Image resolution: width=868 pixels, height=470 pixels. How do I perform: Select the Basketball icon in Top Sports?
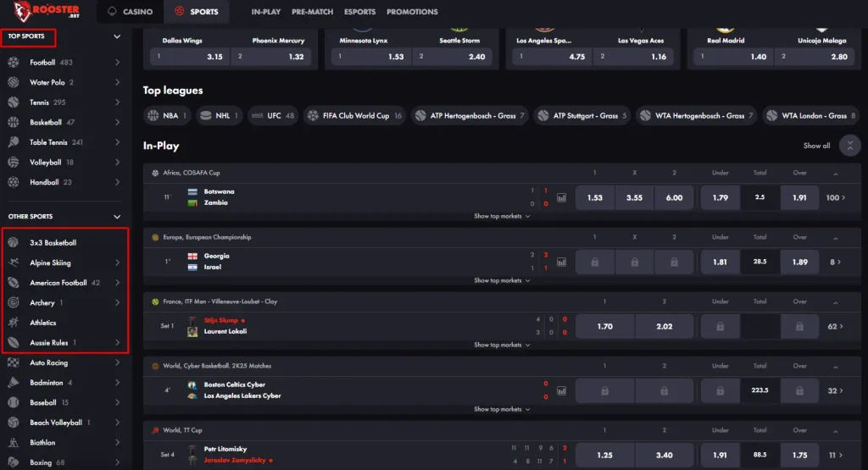pyautogui.click(x=14, y=122)
